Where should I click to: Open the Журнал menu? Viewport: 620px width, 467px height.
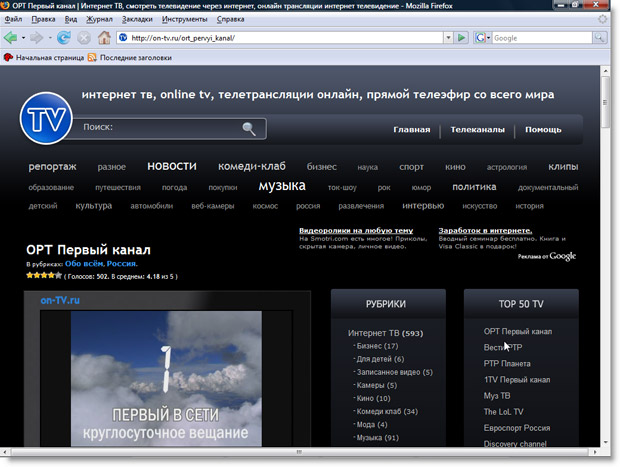click(99, 19)
